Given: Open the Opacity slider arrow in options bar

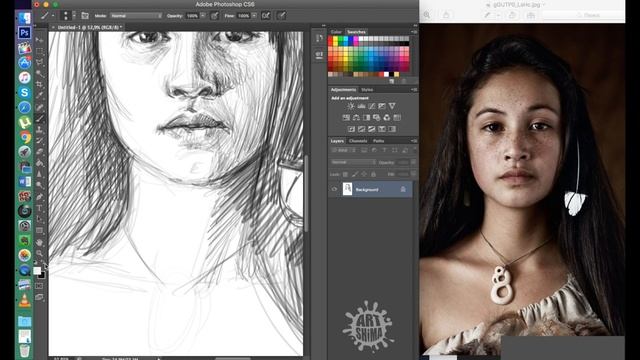Looking at the screenshot, I should 203,16.
